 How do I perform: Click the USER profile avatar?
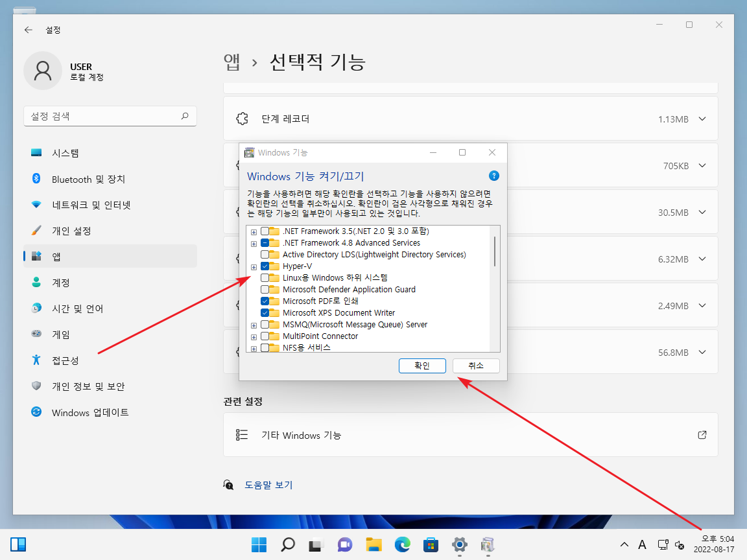pyautogui.click(x=43, y=71)
